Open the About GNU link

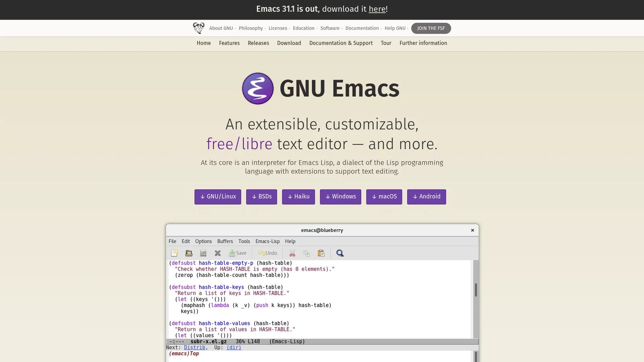pyautogui.click(x=221, y=28)
